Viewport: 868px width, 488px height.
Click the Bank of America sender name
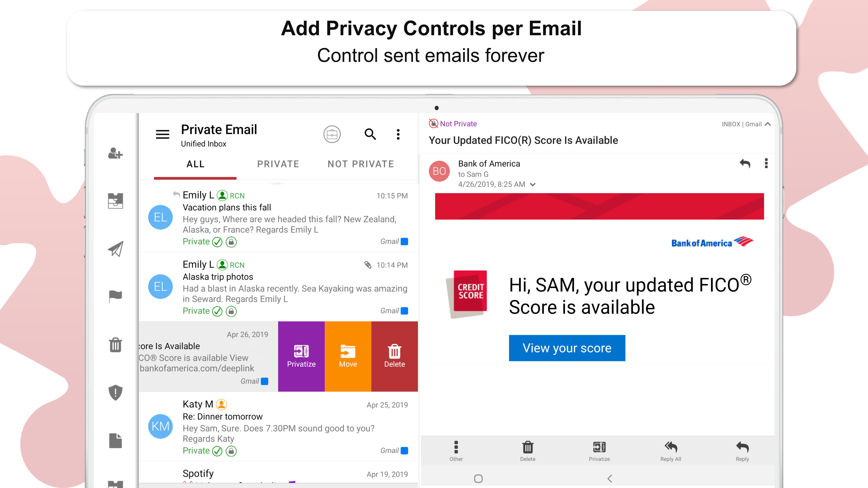(489, 164)
